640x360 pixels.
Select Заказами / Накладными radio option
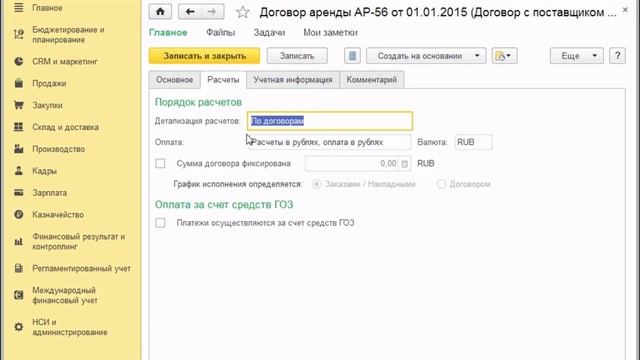(x=316, y=184)
